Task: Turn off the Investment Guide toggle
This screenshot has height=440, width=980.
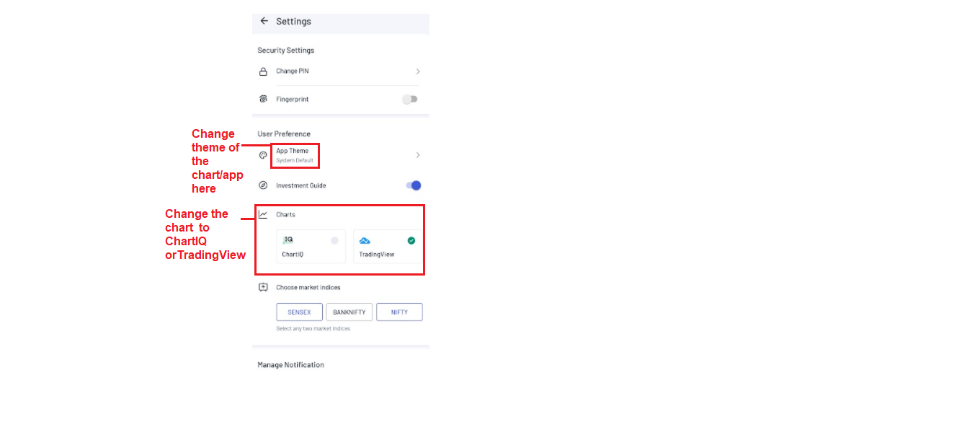Action: (x=413, y=185)
